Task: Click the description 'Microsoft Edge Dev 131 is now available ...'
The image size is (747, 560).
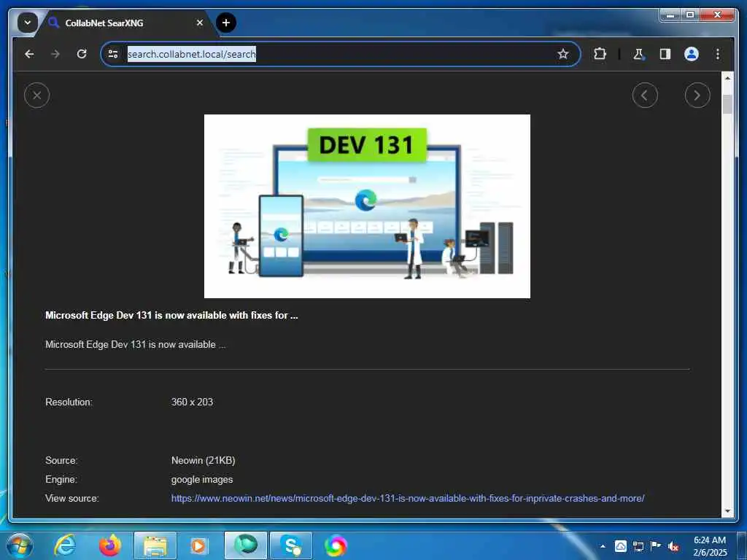Action: [x=135, y=344]
